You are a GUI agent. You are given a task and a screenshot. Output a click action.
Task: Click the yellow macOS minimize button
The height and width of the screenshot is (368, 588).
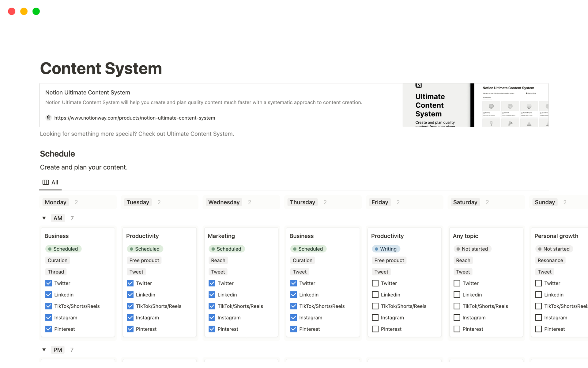[24, 11]
